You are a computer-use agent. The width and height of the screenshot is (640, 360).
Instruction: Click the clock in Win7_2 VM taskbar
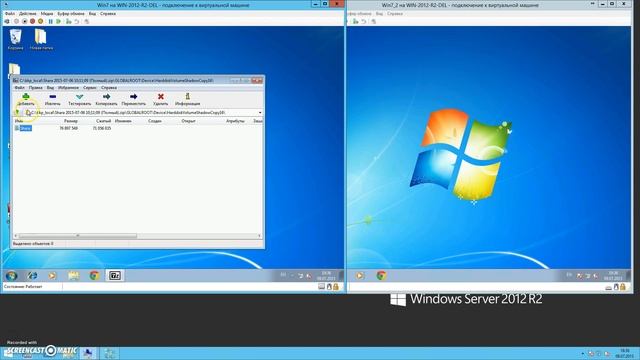[x=613, y=276]
